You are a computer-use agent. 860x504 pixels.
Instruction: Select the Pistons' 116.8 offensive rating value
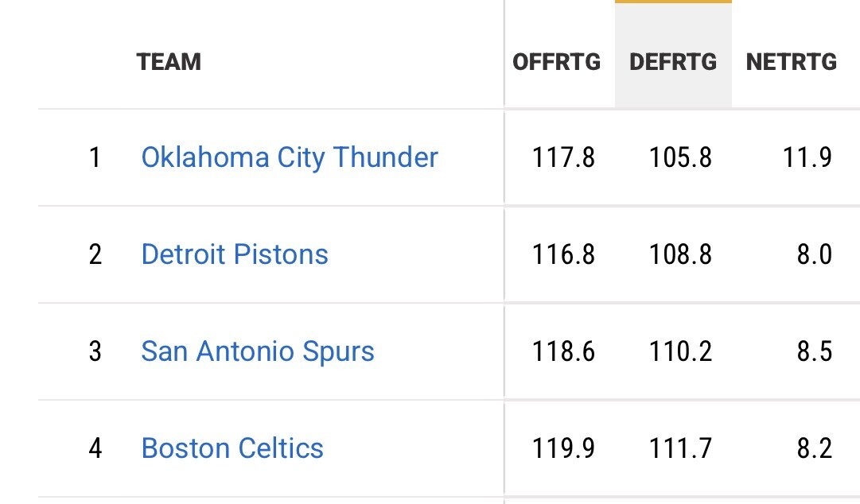click(x=563, y=254)
